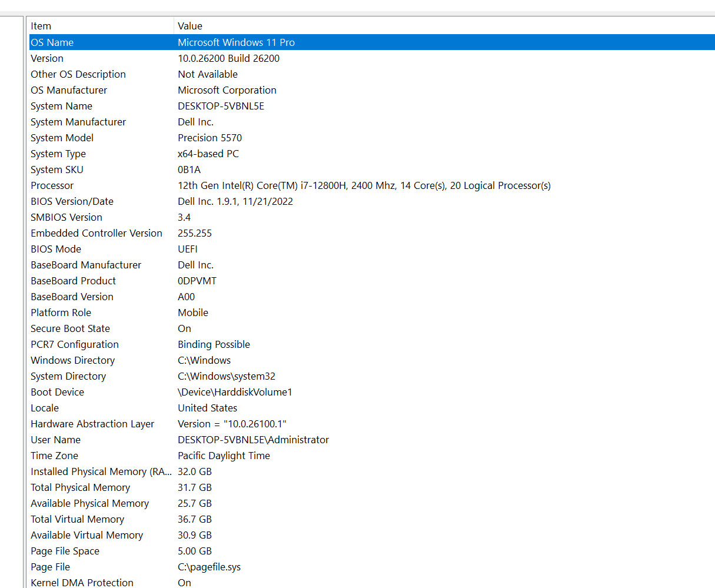
Task: Select the BaseBoard Product row
Action: click(372, 281)
